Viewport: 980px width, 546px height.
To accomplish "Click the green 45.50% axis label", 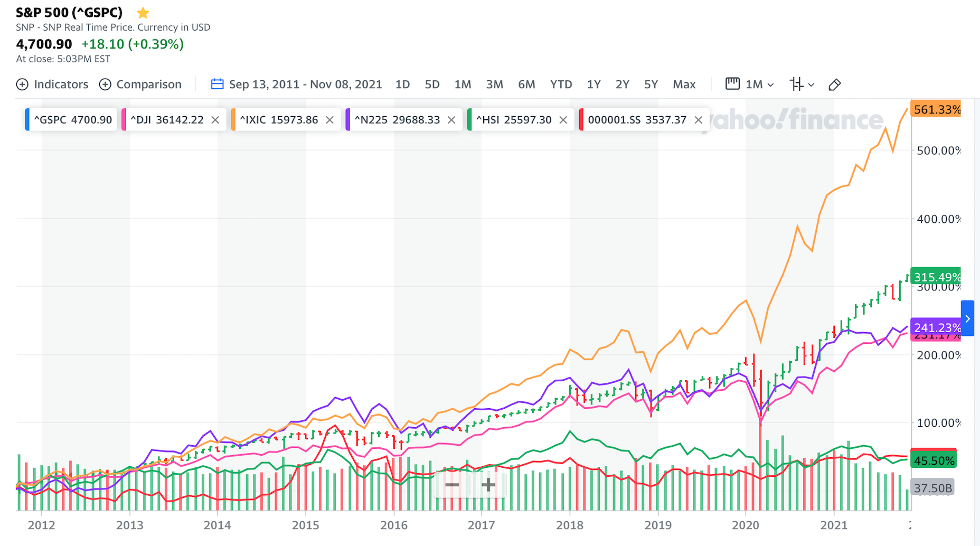I will 934,460.
